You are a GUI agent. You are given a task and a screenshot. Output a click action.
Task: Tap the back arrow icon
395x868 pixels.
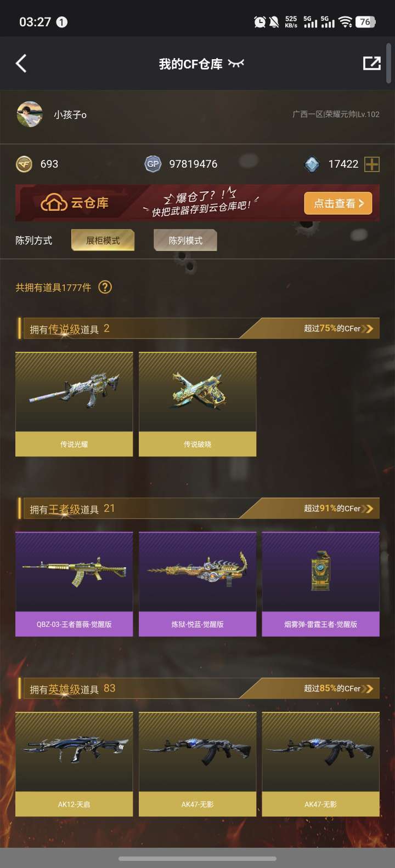21,64
